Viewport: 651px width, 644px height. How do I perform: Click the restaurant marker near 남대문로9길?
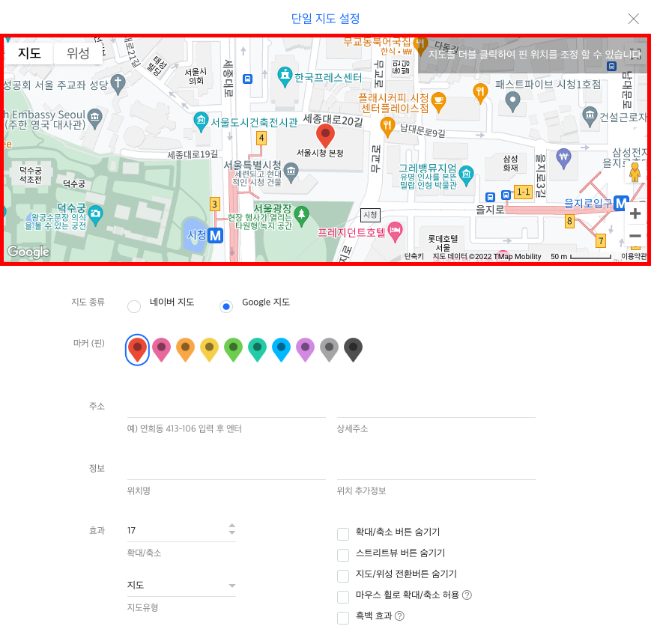point(387,127)
